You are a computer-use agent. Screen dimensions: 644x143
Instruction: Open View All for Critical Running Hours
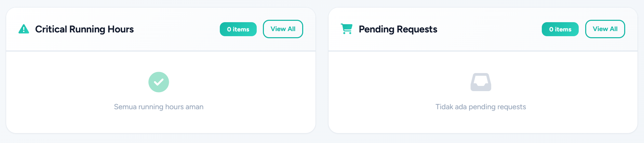[x=283, y=29]
